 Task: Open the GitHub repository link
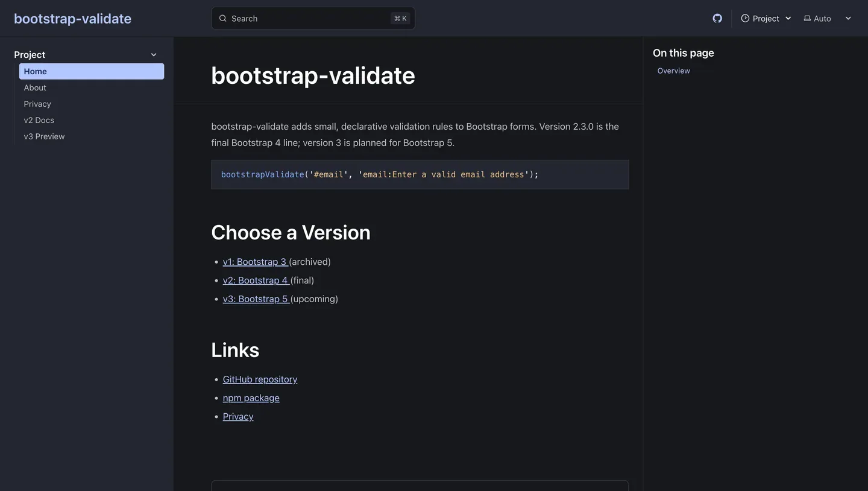pos(260,379)
